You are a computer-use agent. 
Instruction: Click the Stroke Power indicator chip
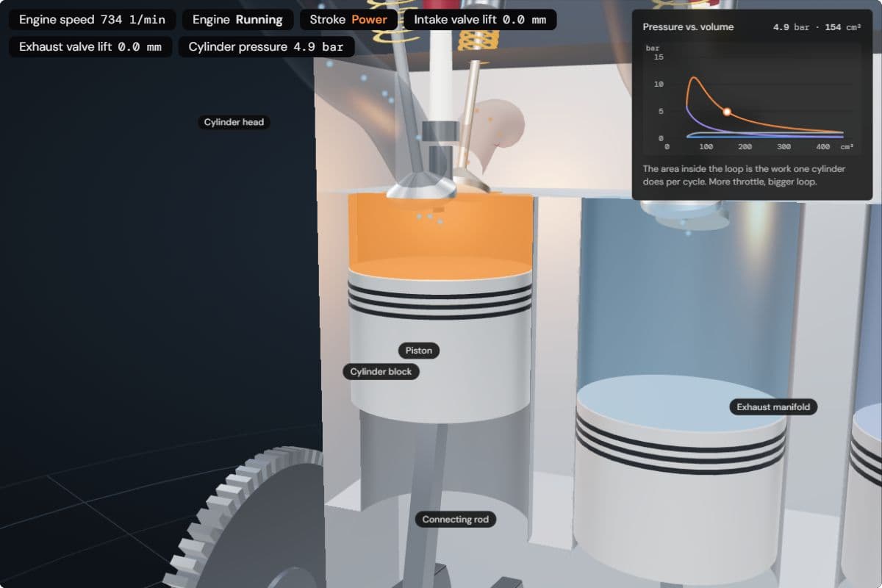coord(348,20)
